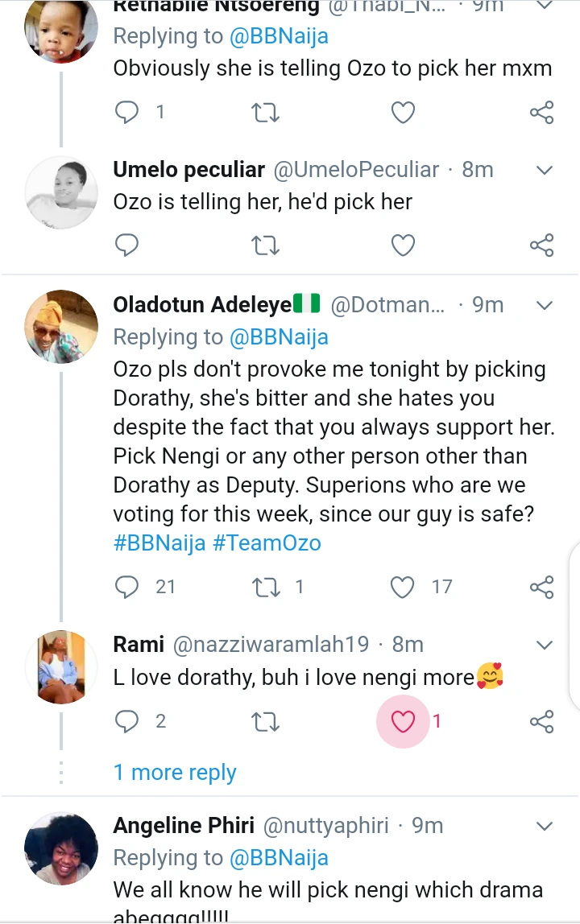Like Oladotun Adeleye's tweet with 17 likes
Viewport: 580px width, 924px height.
pyautogui.click(x=403, y=587)
